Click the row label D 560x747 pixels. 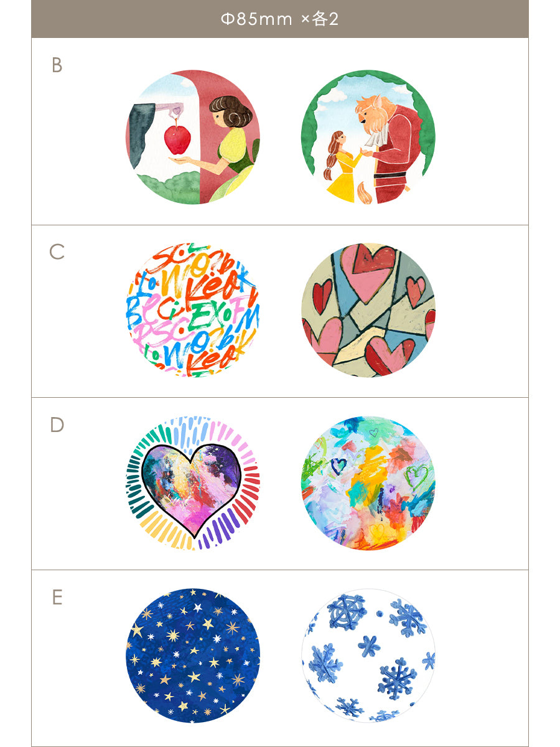[57, 425]
